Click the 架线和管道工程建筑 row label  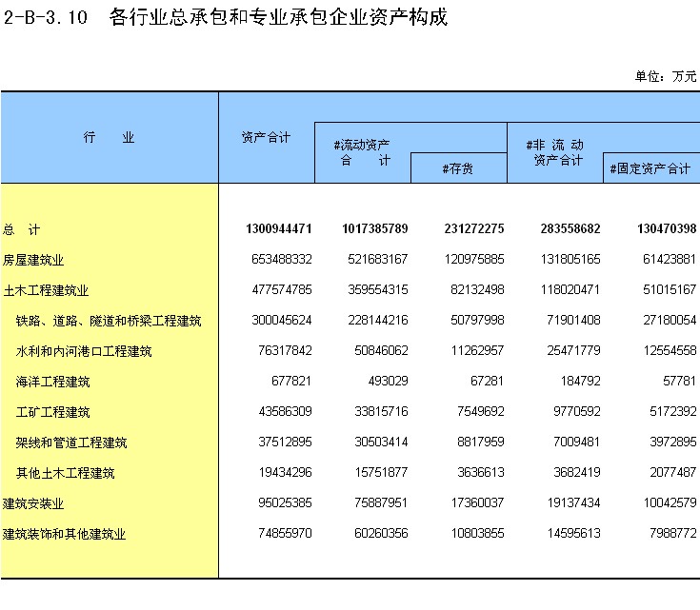point(71,443)
